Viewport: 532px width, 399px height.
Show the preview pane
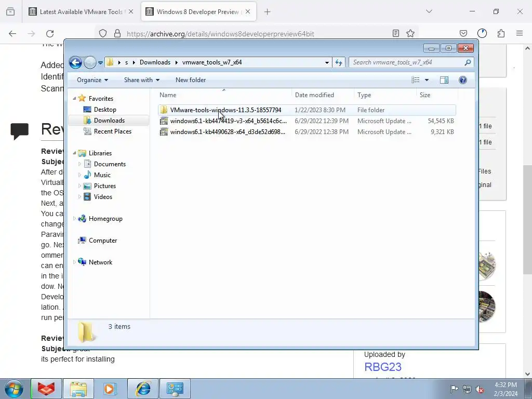pos(444,80)
